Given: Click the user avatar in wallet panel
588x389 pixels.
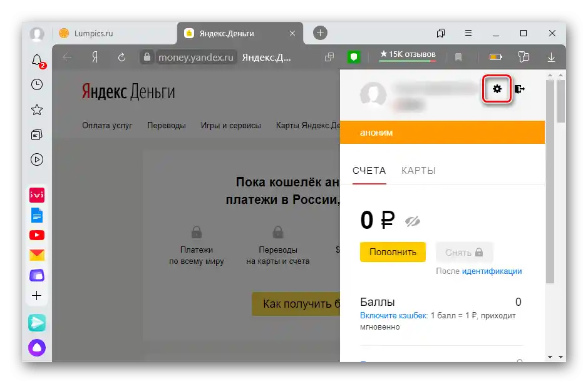Looking at the screenshot, I should (373, 94).
